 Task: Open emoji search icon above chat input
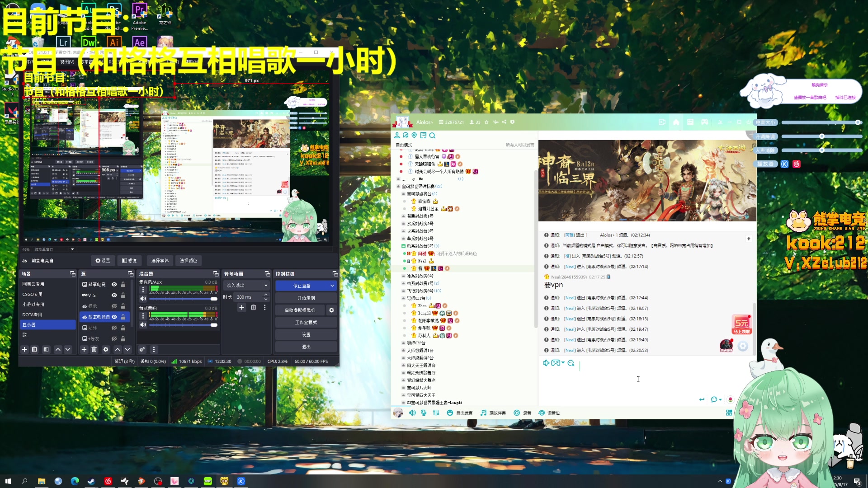click(x=571, y=363)
